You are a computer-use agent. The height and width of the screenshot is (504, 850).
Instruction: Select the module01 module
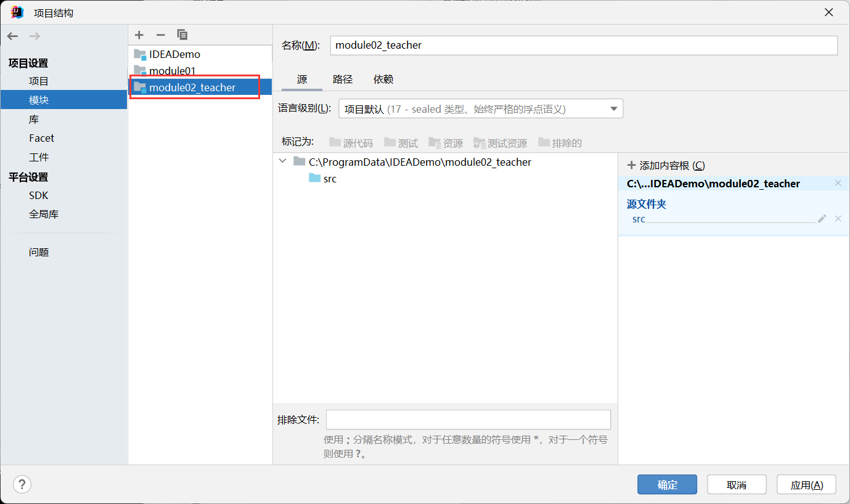point(200,71)
